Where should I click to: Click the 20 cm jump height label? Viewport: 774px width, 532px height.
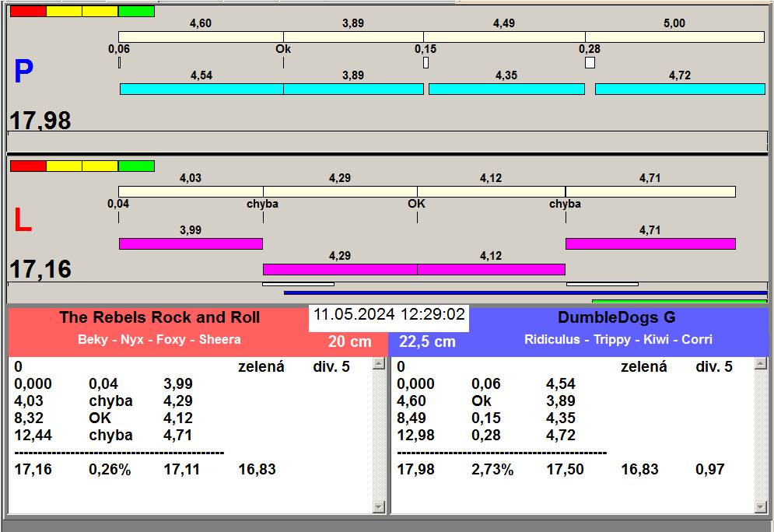(x=349, y=341)
